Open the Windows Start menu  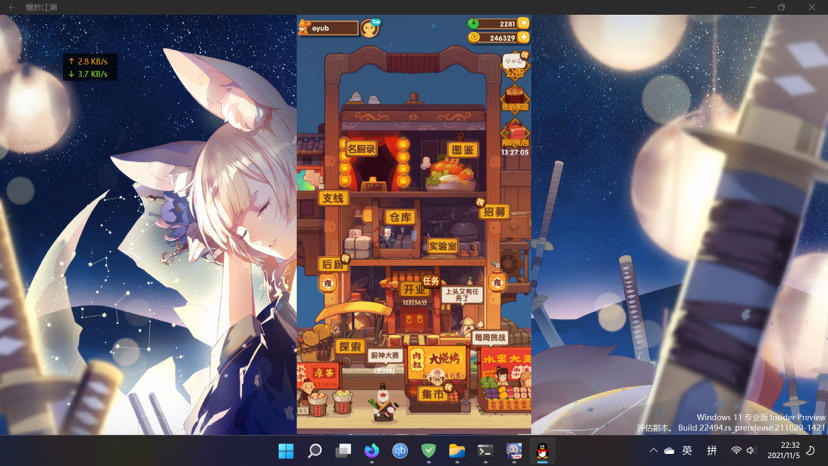pyautogui.click(x=286, y=451)
